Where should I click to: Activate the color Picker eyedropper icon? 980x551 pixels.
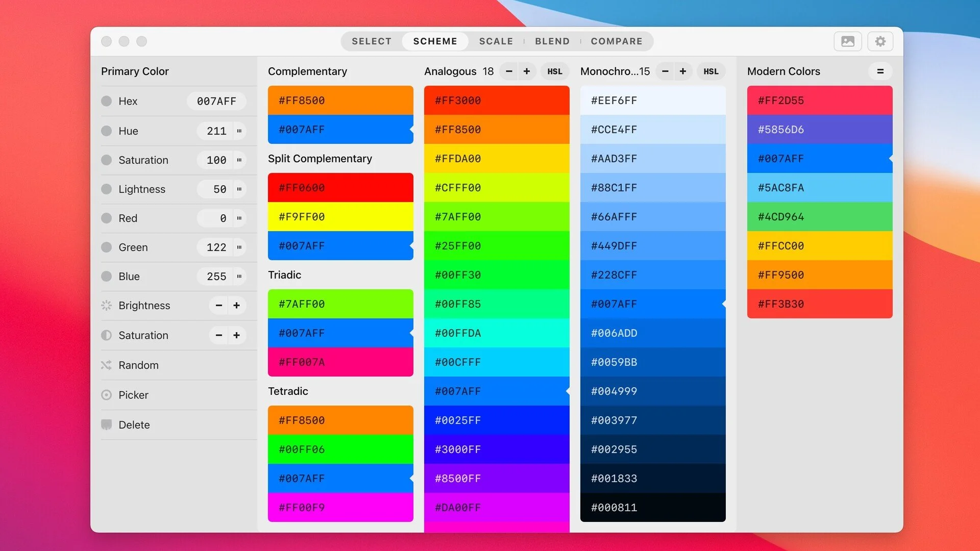pos(107,395)
